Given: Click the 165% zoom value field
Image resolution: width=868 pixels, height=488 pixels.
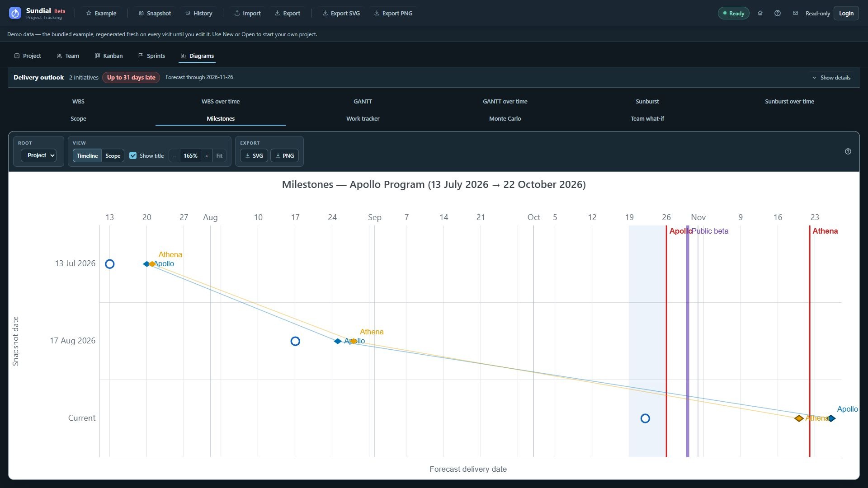Looking at the screenshot, I should 190,156.
